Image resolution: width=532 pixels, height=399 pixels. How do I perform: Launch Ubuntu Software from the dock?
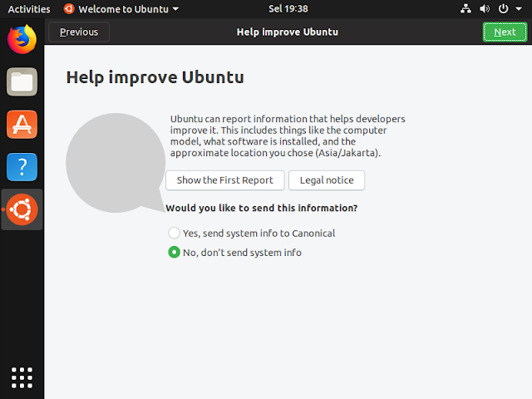point(22,125)
